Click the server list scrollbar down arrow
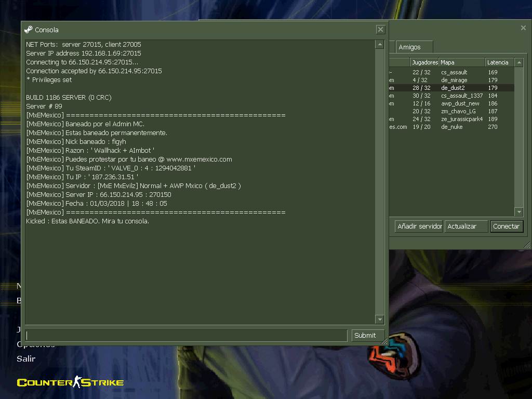 [x=519, y=212]
